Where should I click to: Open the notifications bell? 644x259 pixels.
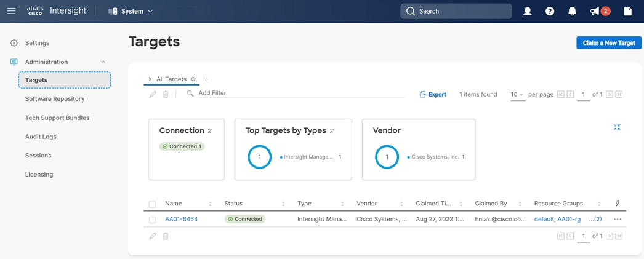[x=572, y=11]
